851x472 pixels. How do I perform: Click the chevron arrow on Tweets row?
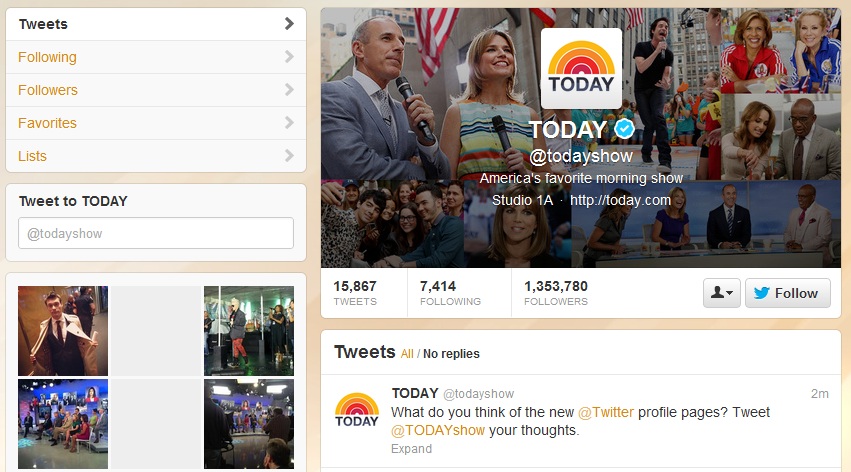(289, 24)
